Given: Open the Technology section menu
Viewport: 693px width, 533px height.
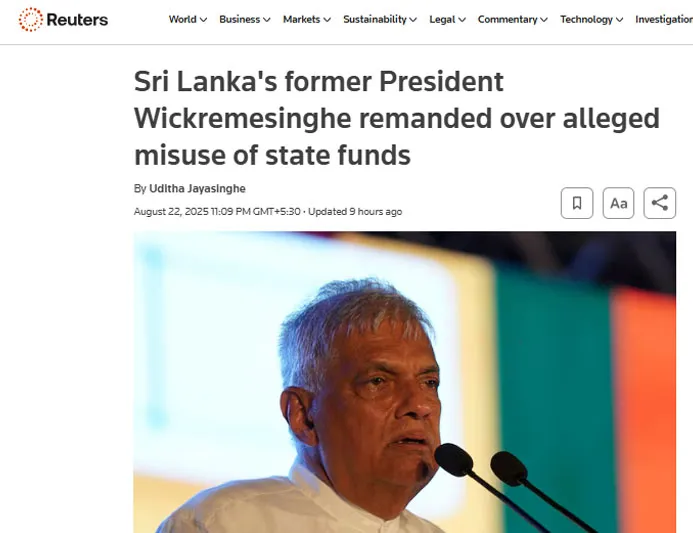Looking at the screenshot, I should (x=586, y=19).
